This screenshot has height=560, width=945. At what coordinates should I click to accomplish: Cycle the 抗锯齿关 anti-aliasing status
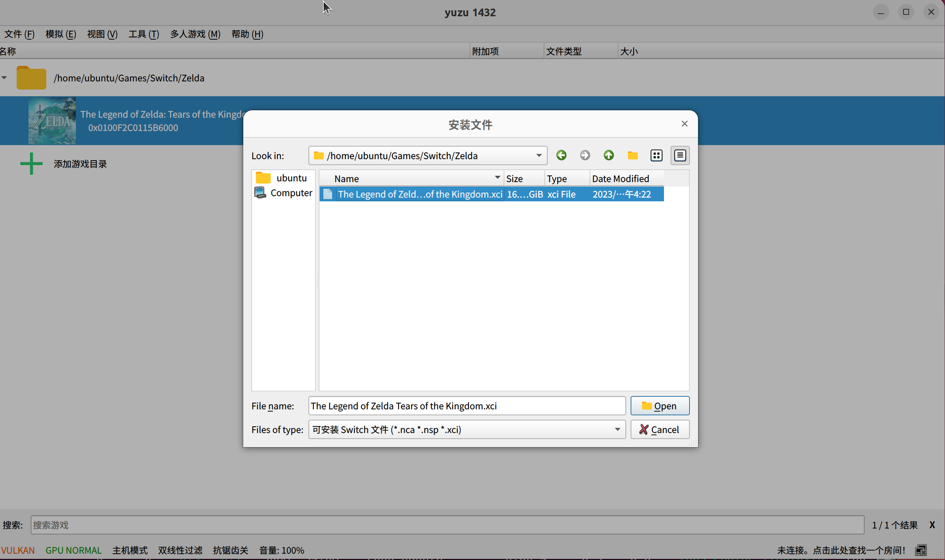[x=231, y=550]
